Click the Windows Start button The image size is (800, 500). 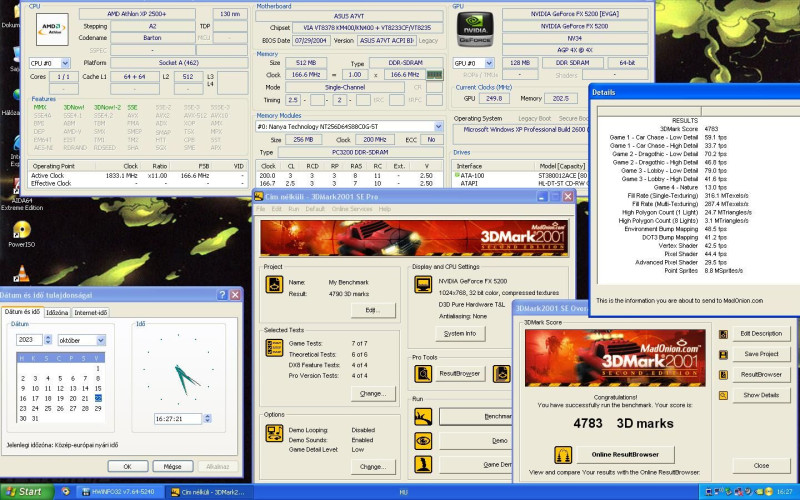click(27, 492)
